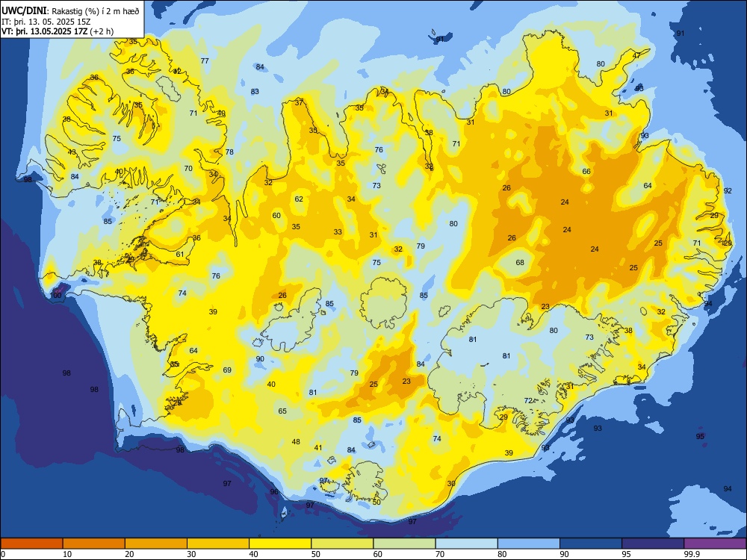The height and width of the screenshot is (560, 747).
Task: Click the '90' humidity value on the map
Action: click(260, 359)
